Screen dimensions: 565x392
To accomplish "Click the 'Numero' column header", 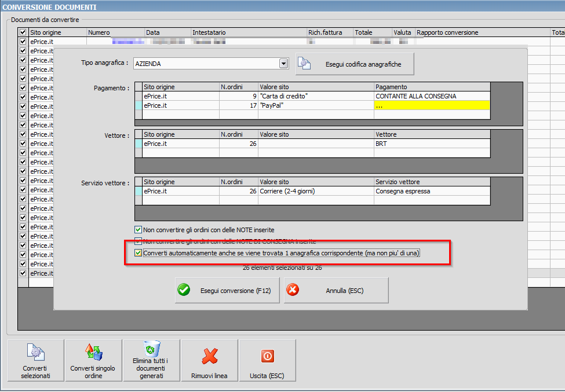I will pyautogui.click(x=116, y=32).
